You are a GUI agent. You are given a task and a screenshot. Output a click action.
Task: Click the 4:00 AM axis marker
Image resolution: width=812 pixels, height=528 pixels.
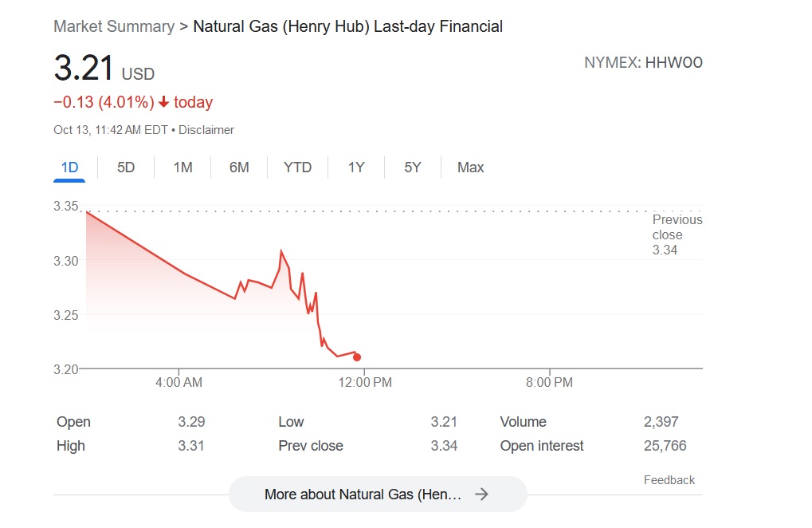pos(179,382)
